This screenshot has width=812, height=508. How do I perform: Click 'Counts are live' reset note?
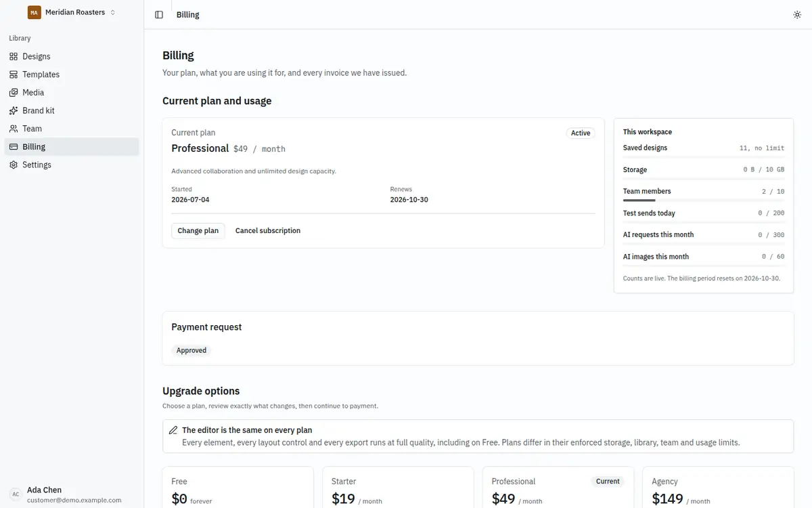[702, 278]
